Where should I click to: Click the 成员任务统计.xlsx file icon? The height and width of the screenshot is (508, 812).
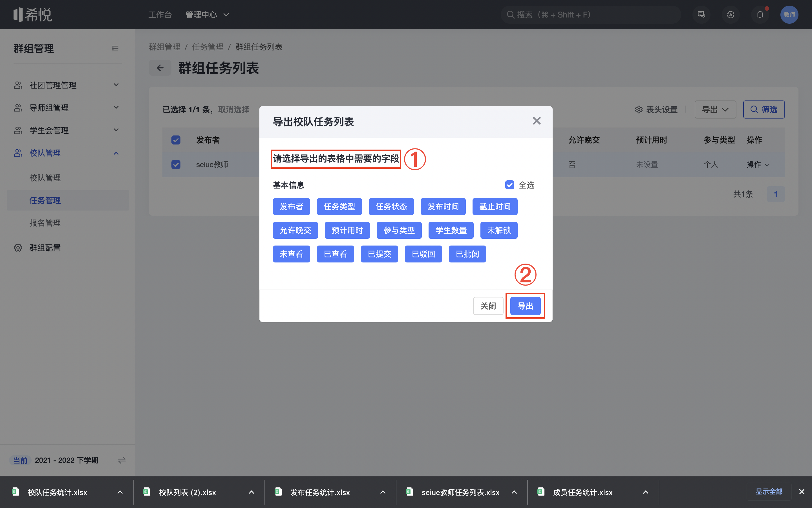tap(541, 492)
